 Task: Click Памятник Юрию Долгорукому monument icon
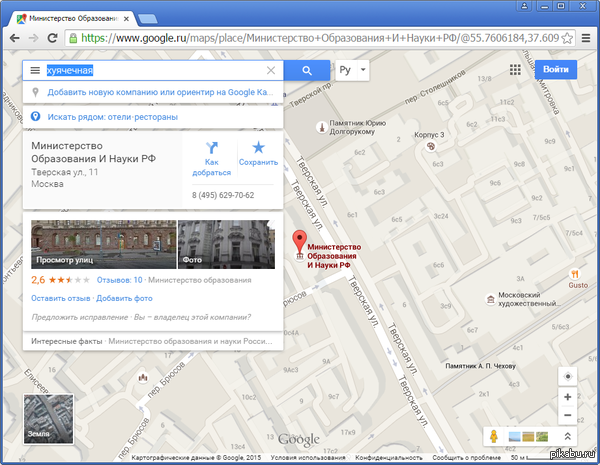coord(322,127)
